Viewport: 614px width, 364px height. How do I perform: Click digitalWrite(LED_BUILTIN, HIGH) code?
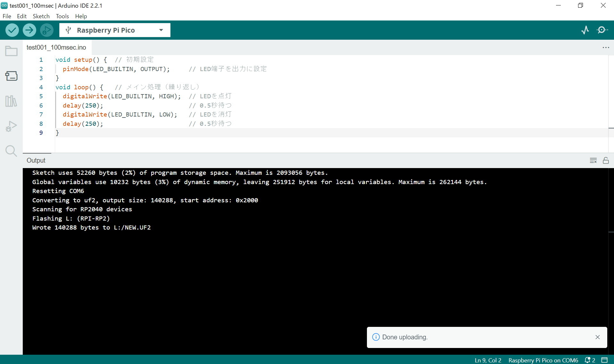[121, 96]
